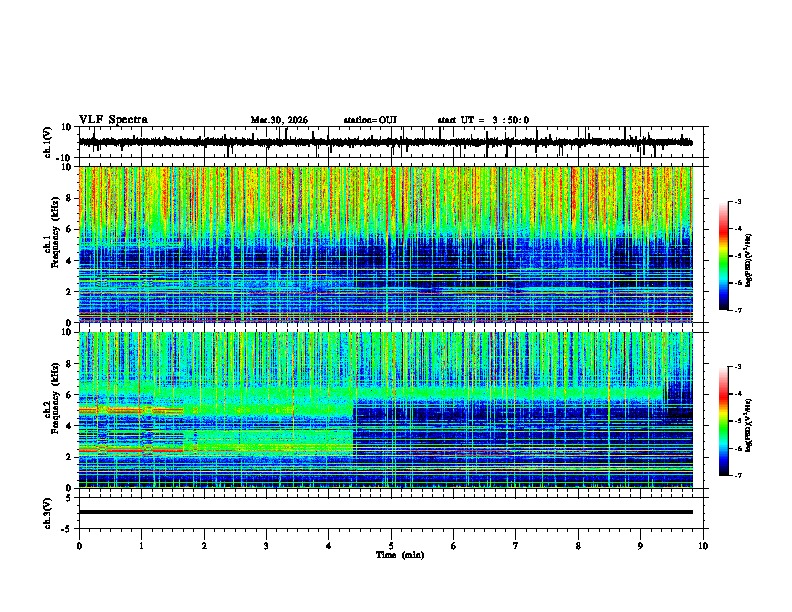Click the "Time (min)" axis title
Viewport: 792px width, 612px height.
point(400,555)
